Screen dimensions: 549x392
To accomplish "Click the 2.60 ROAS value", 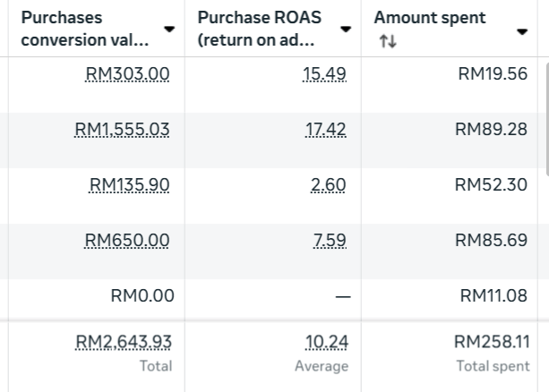I will point(328,185).
